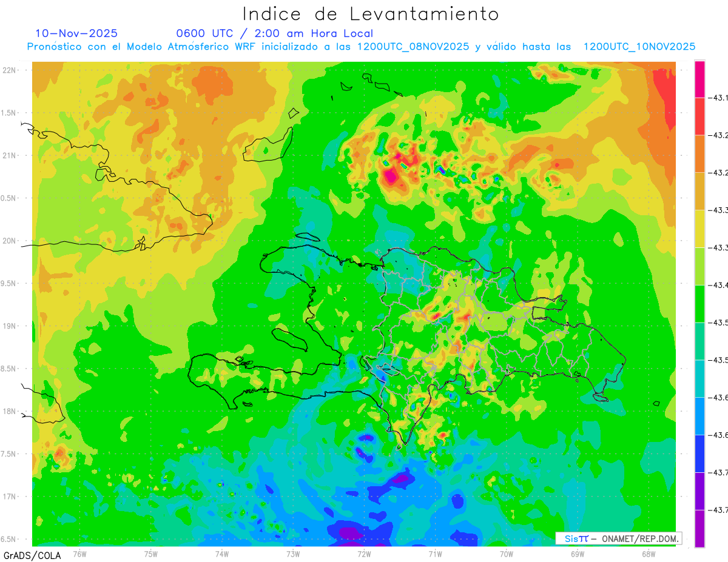Image resolution: width=728 pixels, height=562 pixels.
Task: Click the '7.5N' latitude label
Action: coord(9,454)
